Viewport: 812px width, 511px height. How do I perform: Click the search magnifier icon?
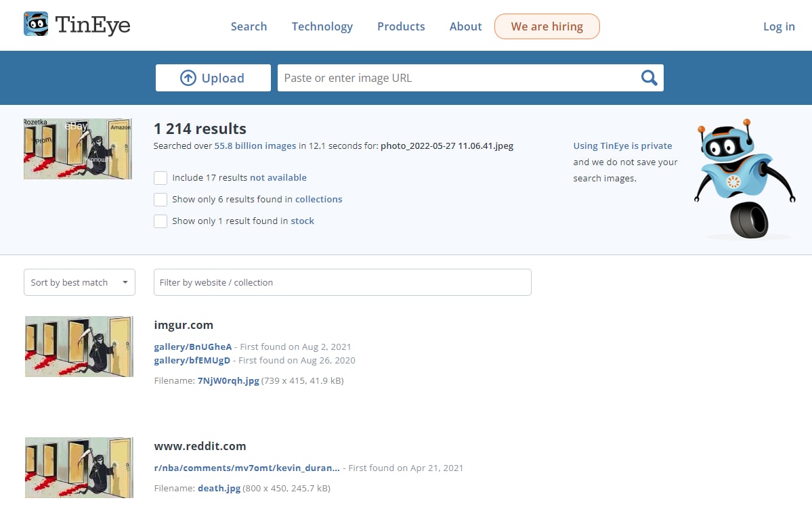(x=649, y=78)
